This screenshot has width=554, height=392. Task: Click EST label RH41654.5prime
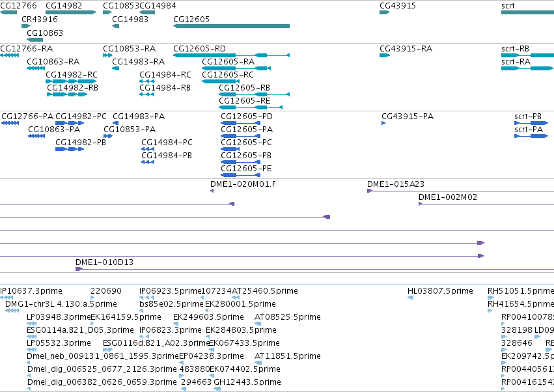click(x=521, y=304)
